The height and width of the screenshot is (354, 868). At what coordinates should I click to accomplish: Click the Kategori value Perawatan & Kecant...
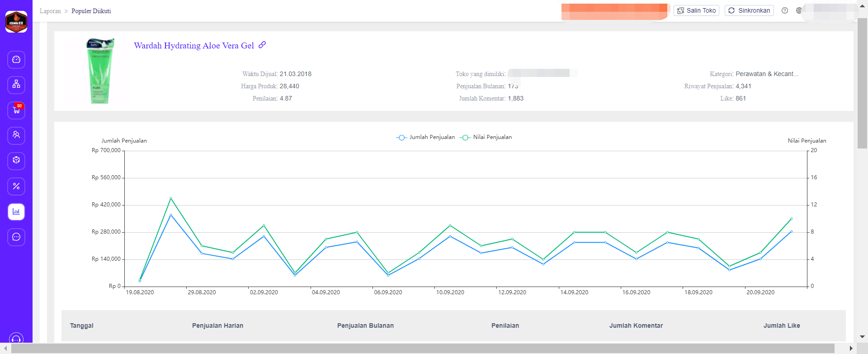tap(767, 74)
